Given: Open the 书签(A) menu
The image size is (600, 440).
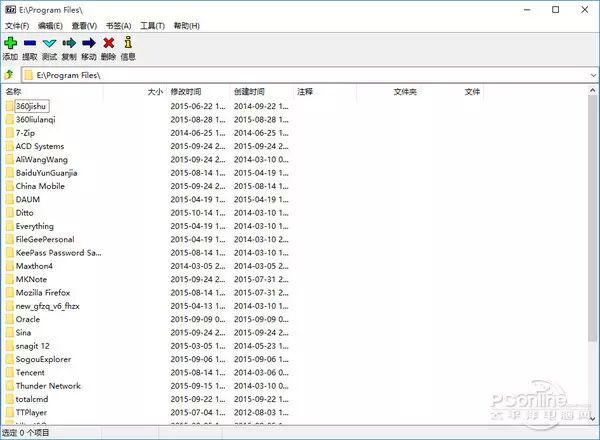Looking at the screenshot, I should tap(119, 26).
